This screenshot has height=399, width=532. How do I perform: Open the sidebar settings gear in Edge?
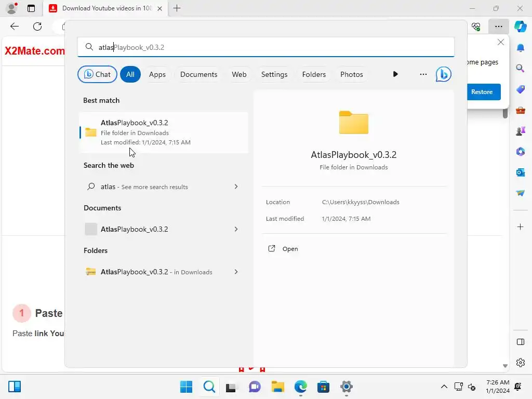[520, 363]
